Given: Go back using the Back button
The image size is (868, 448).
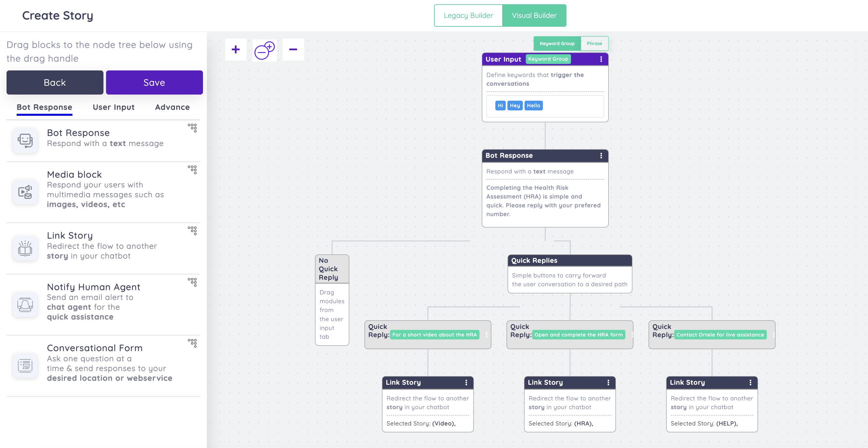Looking at the screenshot, I should [x=54, y=82].
